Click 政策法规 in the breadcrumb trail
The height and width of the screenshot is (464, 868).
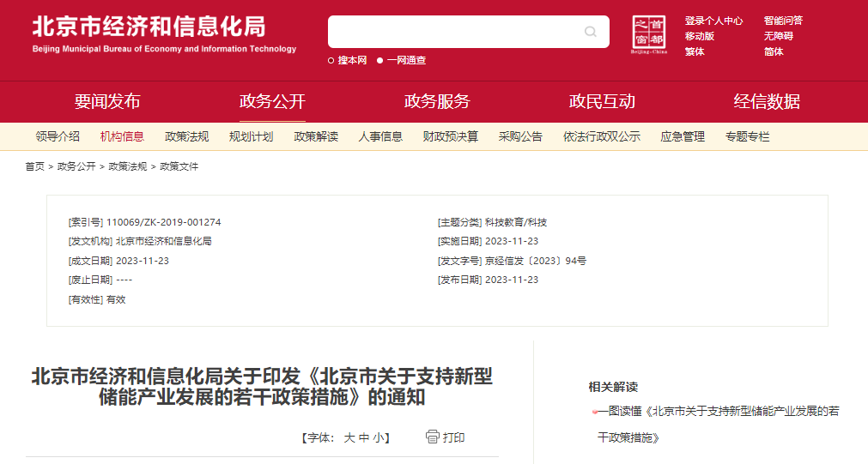(127, 166)
